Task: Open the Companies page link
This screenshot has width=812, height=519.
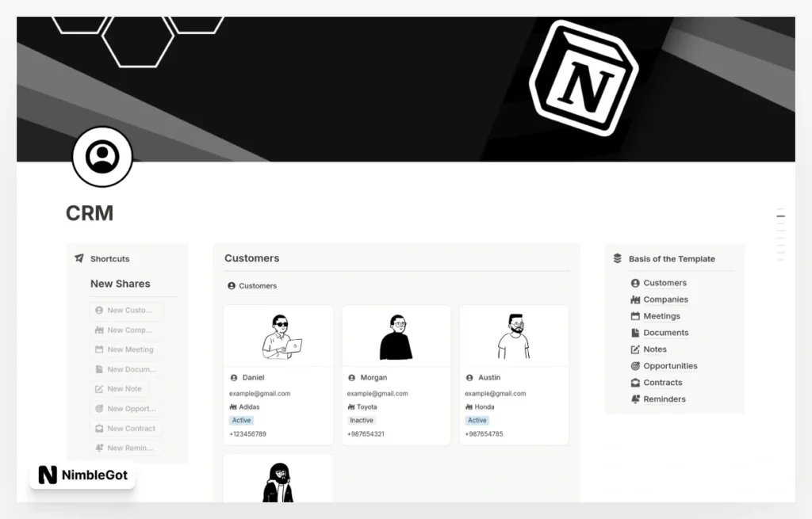Action: pos(665,300)
